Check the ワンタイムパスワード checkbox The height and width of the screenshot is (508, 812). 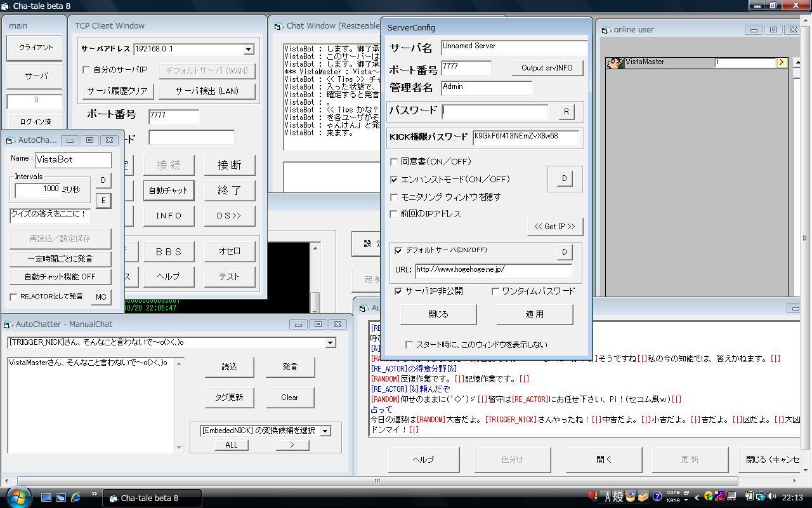coord(495,290)
